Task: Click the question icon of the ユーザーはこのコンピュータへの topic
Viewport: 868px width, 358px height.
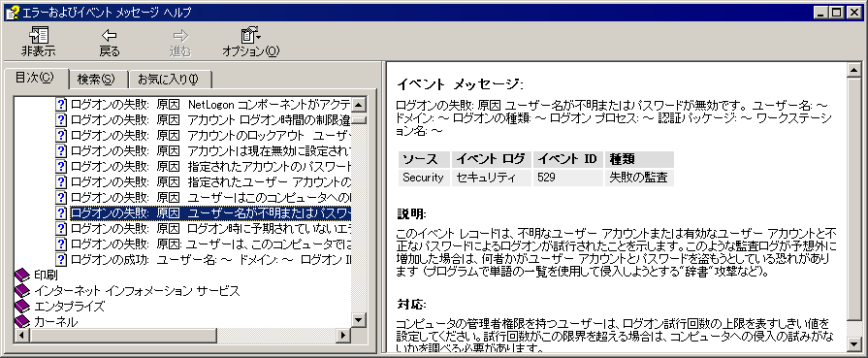Action: (61, 197)
